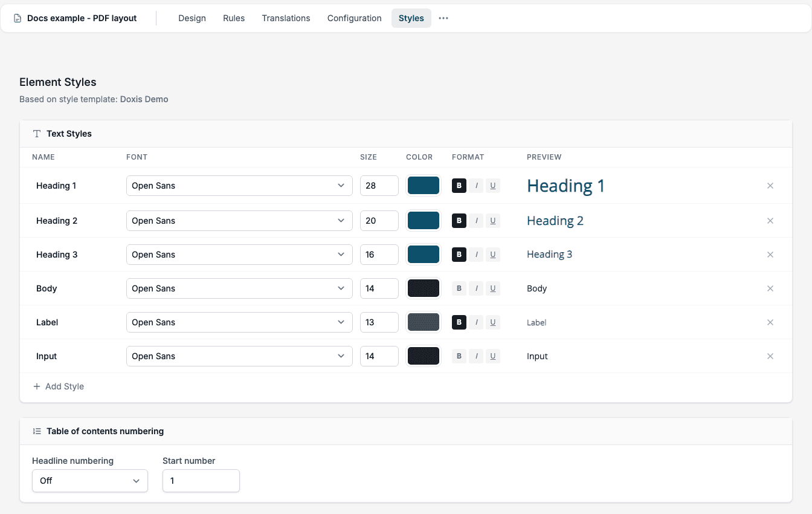Switch to the Design tab
This screenshot has width=812, height=514.
tap(192, 18)
